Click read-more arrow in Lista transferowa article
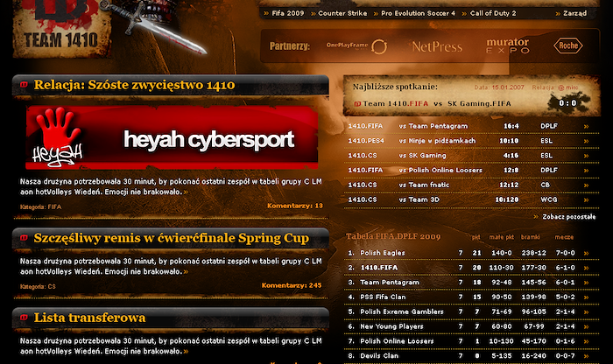 pyautogui.click(x=186, y=352)
